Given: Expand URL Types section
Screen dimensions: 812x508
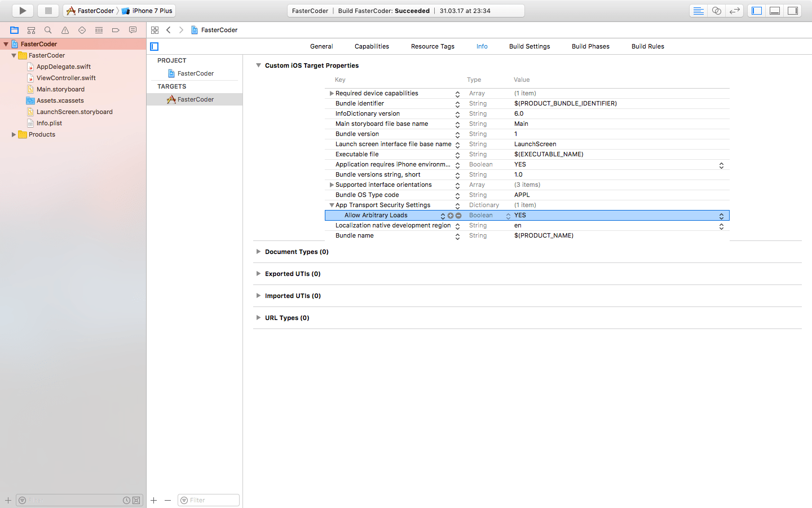Looking at the screenshot, I should click(258, 318).
